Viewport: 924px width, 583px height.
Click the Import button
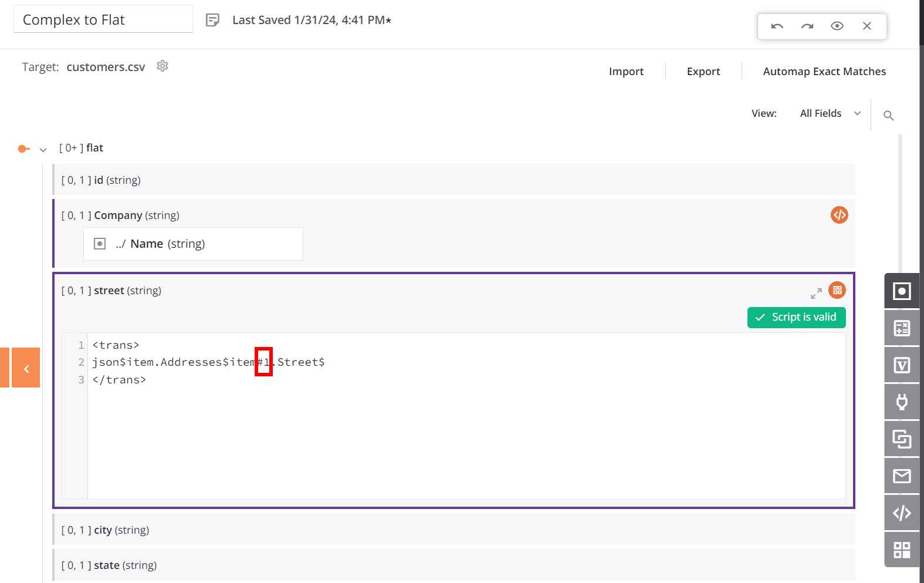coord(626,72)
